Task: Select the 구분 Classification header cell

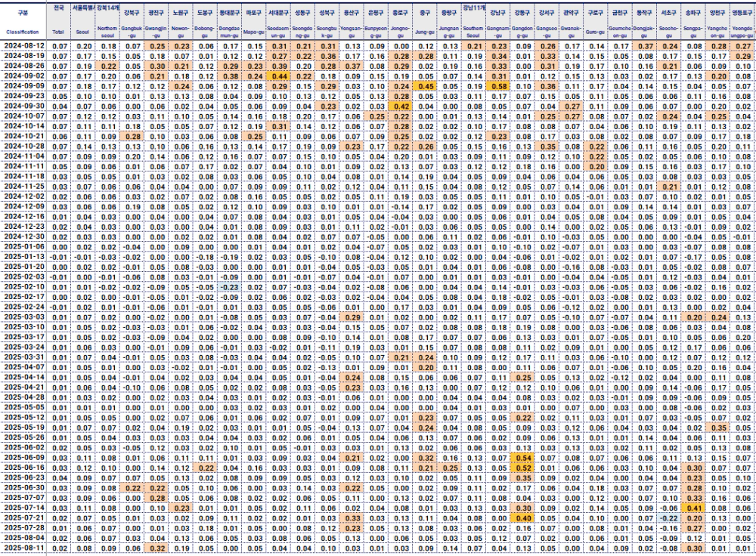Action: click(23, 21)
